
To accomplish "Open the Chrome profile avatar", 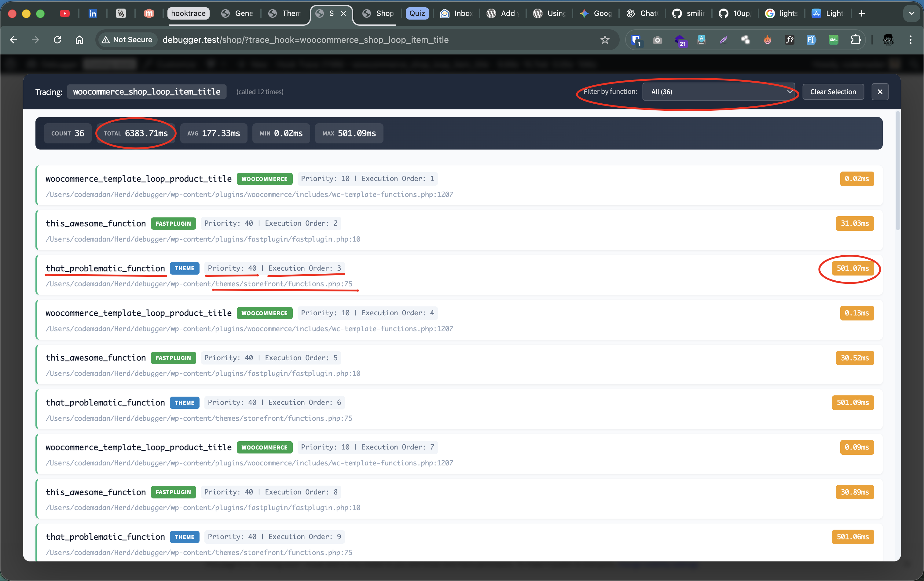I will [x=888, y=39].
